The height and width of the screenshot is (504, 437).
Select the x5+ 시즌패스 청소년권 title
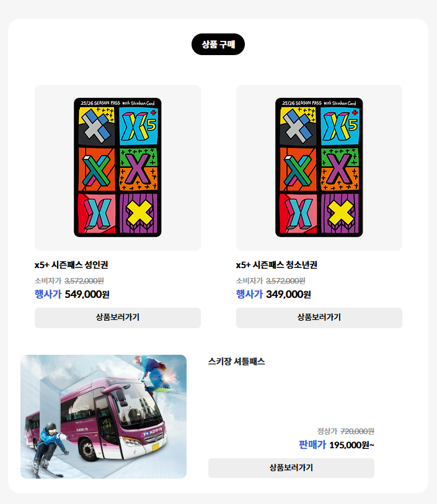tap(276, 265)
